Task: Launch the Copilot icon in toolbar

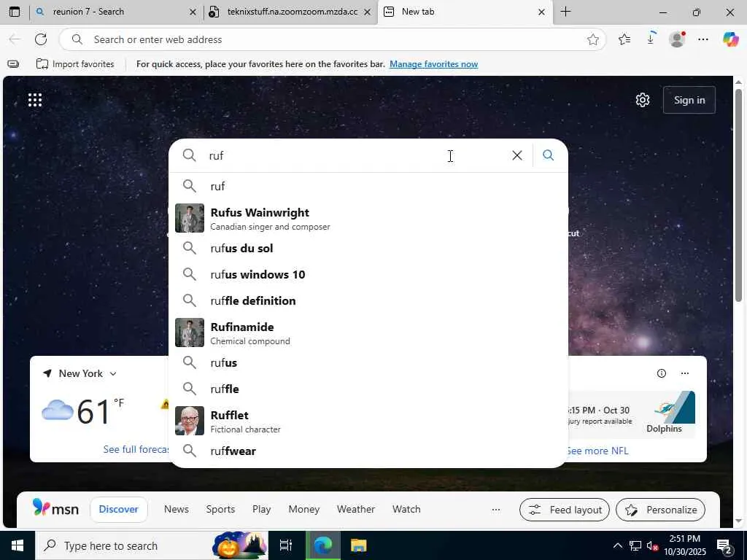Action: (x=730, y=39)
